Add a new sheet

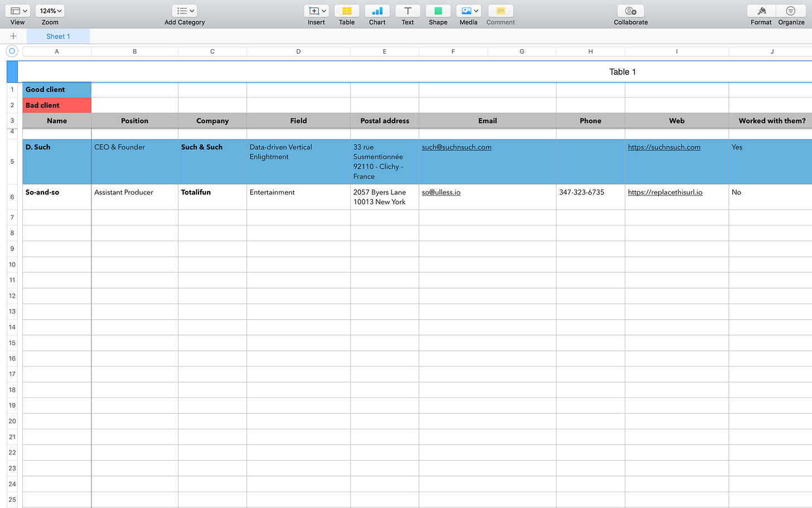point(13,36)
